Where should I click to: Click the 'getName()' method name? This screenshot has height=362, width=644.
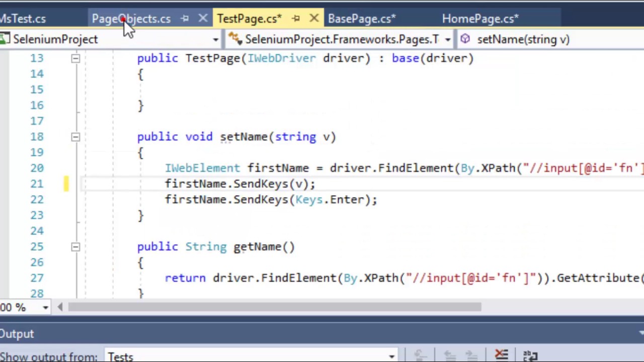click(x=264, y=247)
